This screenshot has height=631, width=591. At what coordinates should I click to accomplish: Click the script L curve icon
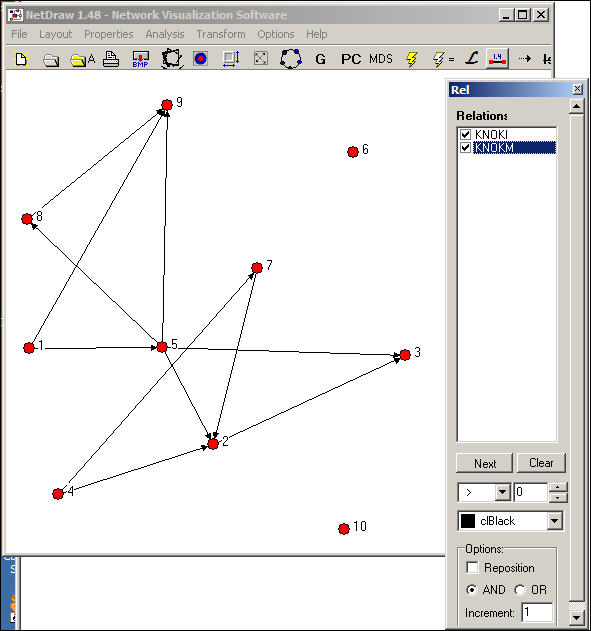[x=471, y=59]
